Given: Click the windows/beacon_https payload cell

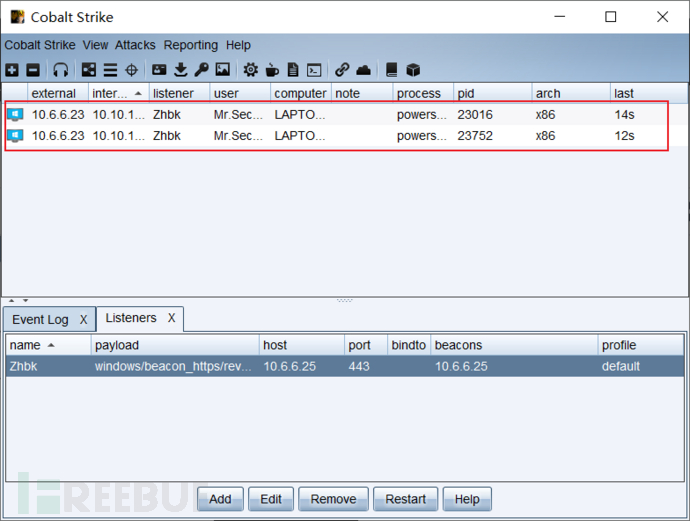Looking at the screenshot, I should click(173, 366).
